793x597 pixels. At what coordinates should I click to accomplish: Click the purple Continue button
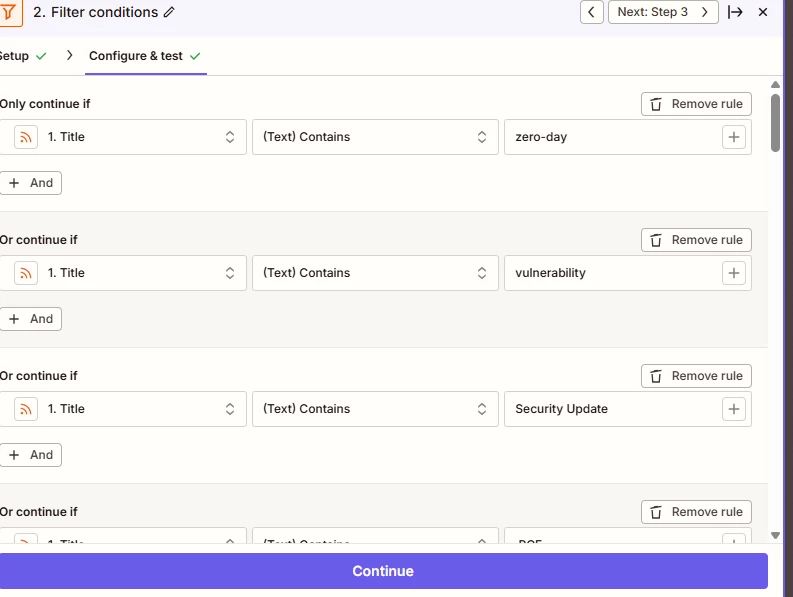click(x=383, y=571)
